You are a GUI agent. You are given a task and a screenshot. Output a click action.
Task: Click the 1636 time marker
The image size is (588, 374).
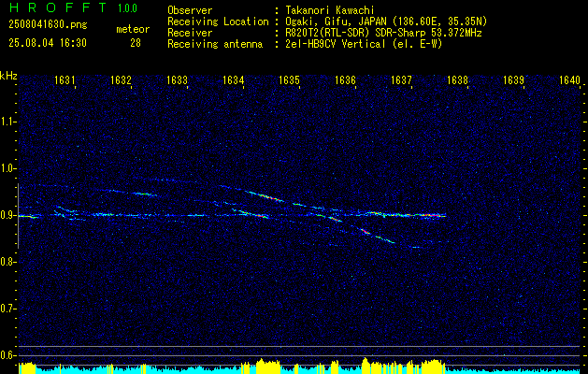click(x=345, y=80)
